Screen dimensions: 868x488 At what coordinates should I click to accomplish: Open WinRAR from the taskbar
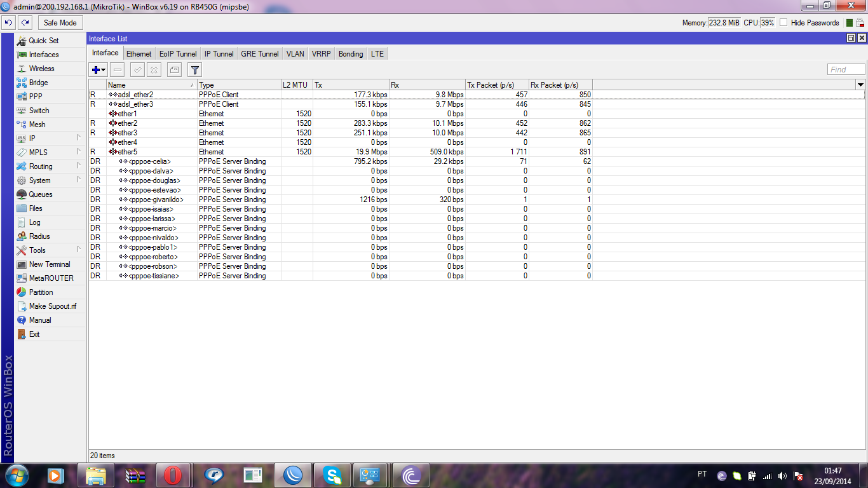[x=135, y=475]
